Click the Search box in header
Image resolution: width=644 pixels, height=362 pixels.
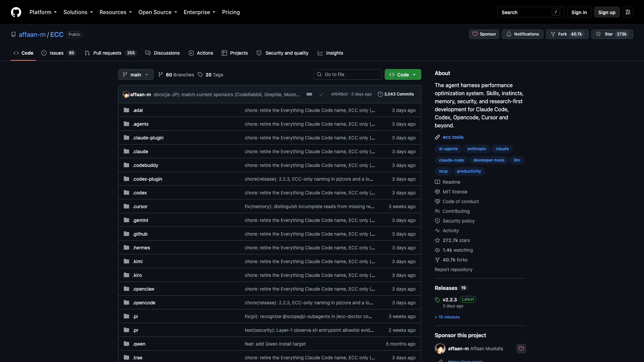tap(531, 12)
